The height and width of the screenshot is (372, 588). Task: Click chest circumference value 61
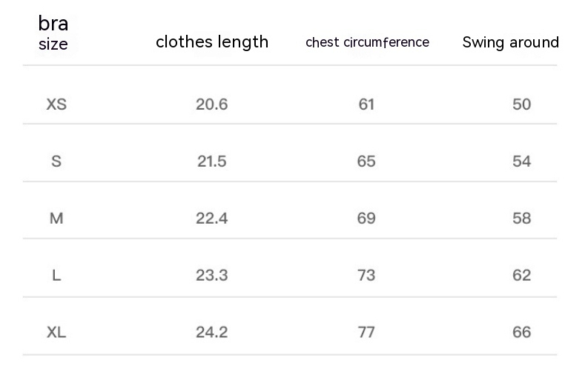tap(366, 104)
